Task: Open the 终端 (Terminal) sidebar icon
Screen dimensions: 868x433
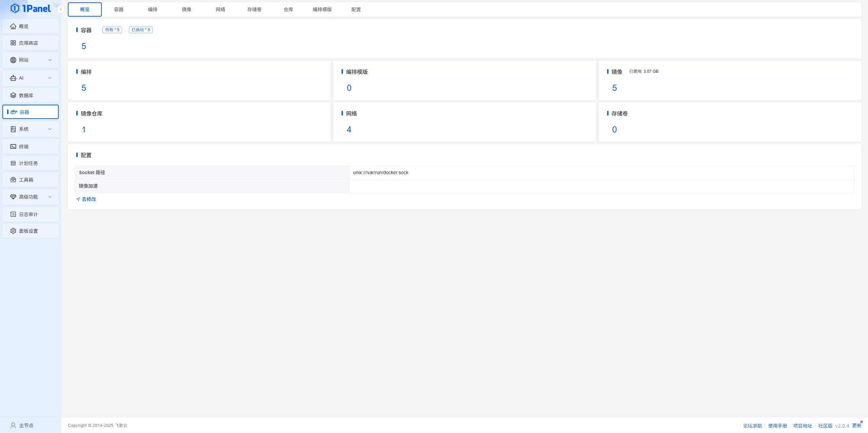Action: pyautogui.click(x=13, y=146)
